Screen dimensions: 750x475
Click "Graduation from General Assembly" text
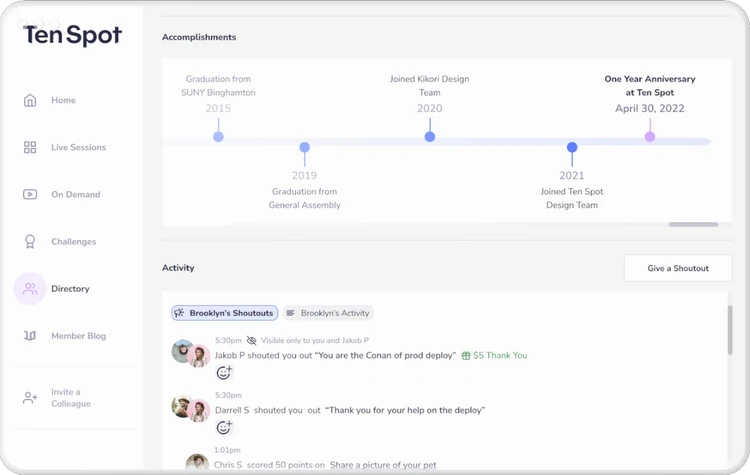pyautogui.click(x=305, y=198)
